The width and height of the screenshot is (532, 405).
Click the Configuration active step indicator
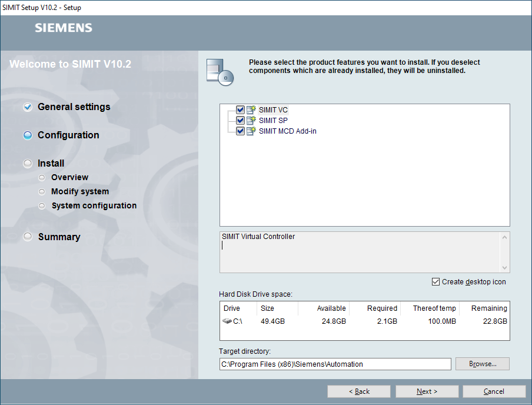[x=28, y=135]
